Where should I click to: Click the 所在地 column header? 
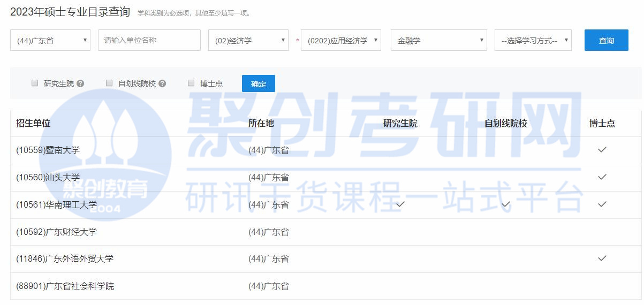point(261,123)
